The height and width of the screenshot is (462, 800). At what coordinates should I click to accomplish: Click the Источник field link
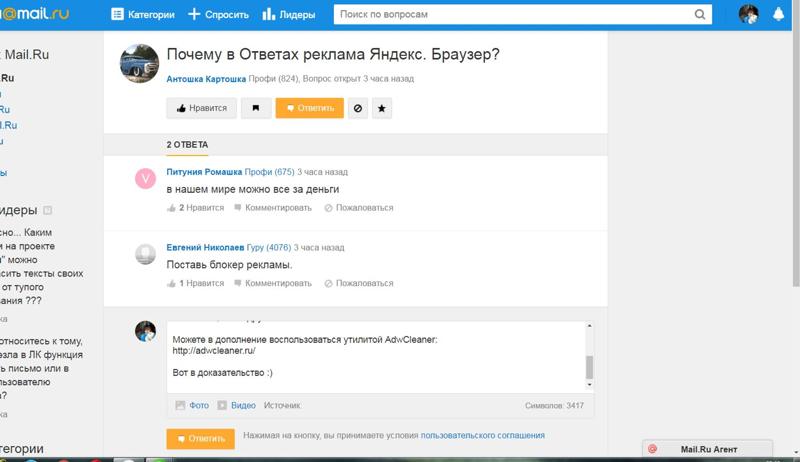pos(282,405)
